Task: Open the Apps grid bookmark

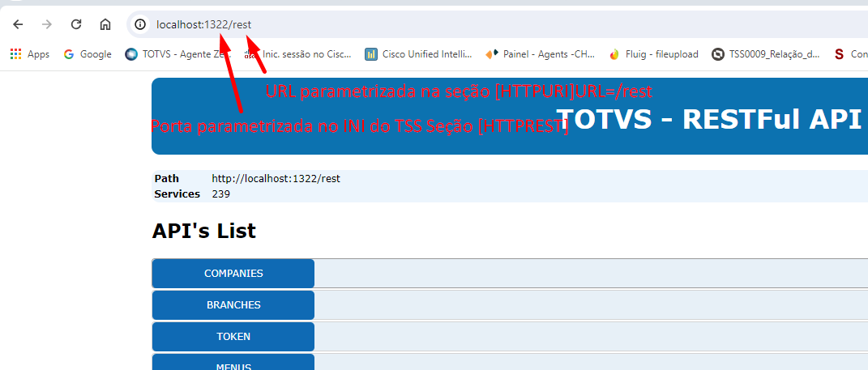Action: pyautogui.click(x=30, y=54)
